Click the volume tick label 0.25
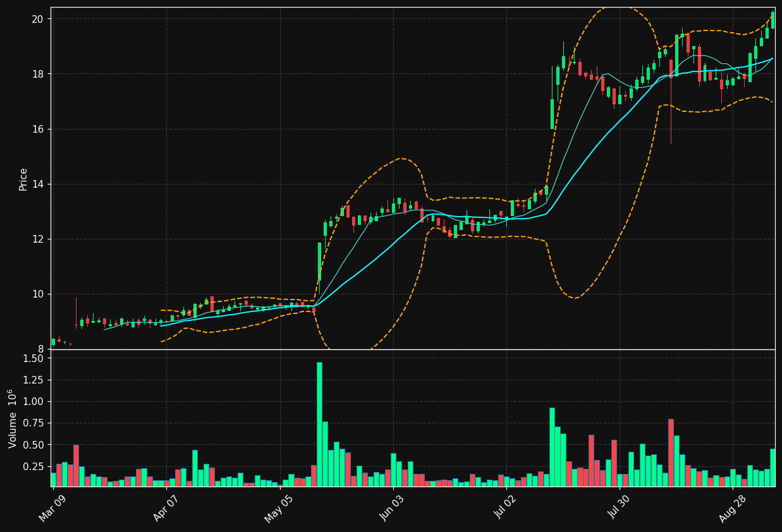 point(34,466)
